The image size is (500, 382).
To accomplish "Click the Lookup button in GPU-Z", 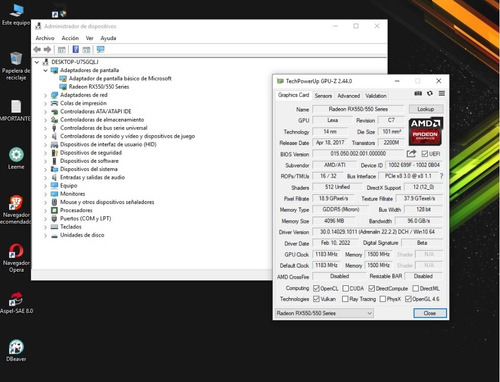I will (426, 109).
